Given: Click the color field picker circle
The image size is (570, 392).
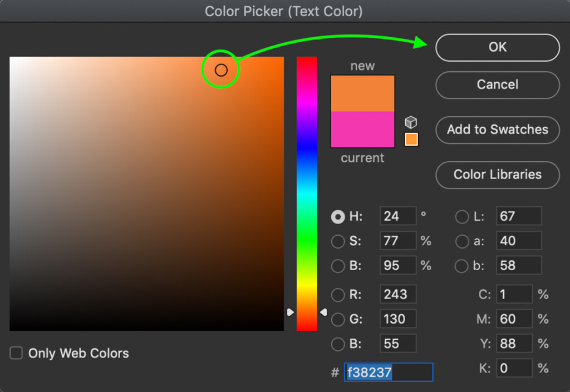Looking at the screenshot, I should coord(221,70).
